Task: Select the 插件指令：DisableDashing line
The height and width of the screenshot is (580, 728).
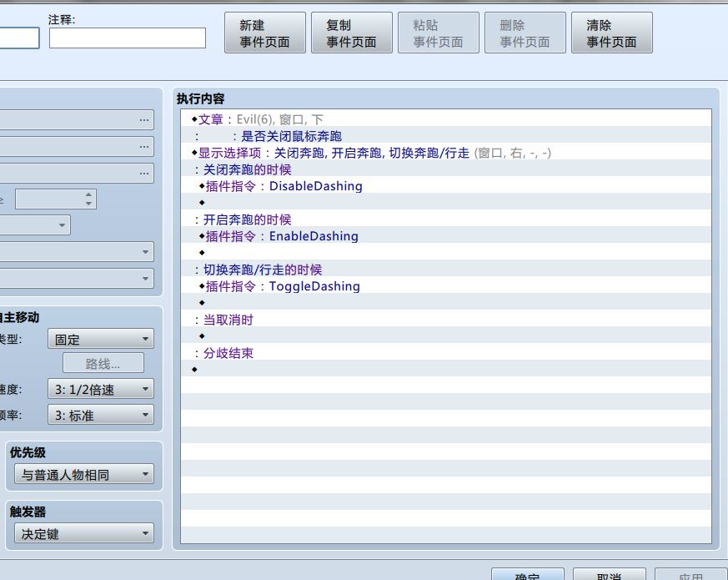Action: click(445, 186)
